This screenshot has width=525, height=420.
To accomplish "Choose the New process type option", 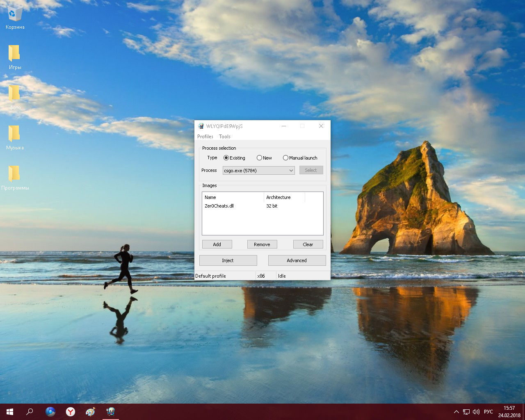I will [259, 158].
